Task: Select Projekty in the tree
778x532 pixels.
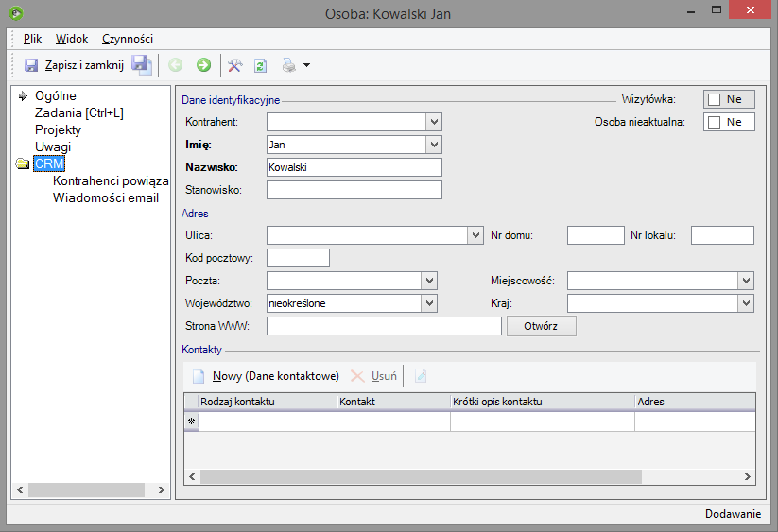Action: coord(58,129)
